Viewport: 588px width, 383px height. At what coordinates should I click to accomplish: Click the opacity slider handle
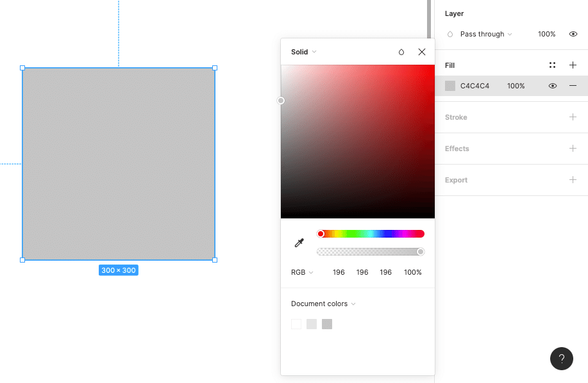pyautogui.click(x=421, y=252)
